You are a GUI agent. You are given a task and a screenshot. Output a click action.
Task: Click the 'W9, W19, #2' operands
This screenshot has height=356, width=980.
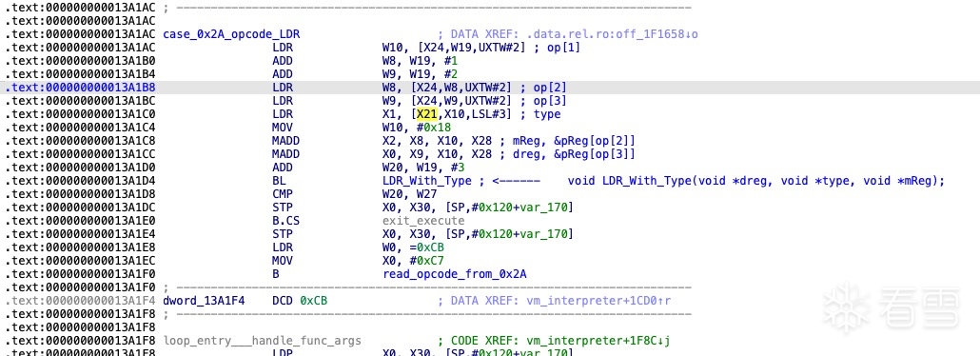coord(420,74)
